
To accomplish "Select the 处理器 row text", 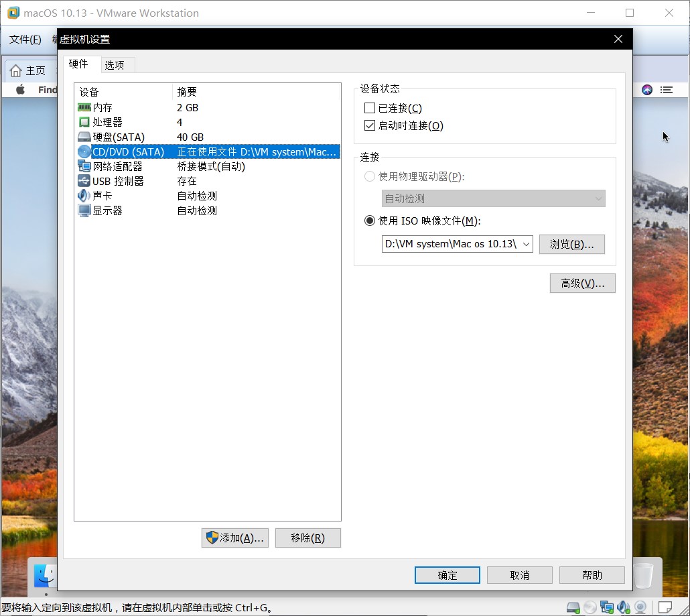I will coord(107,122).
